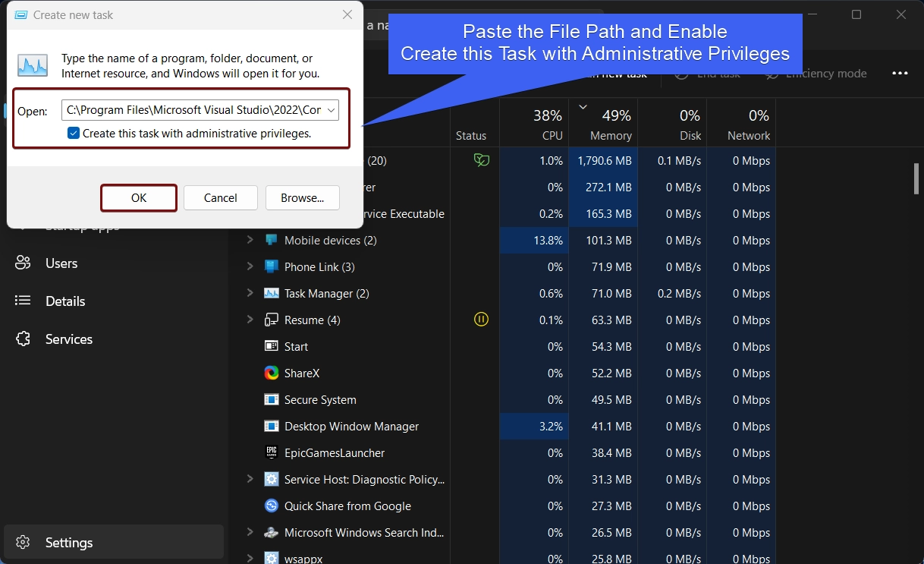This screenshot has height=564, width=924.
Task: Click the Phone Link process icon
Action: pyautogui.click(x=271, y=266)
